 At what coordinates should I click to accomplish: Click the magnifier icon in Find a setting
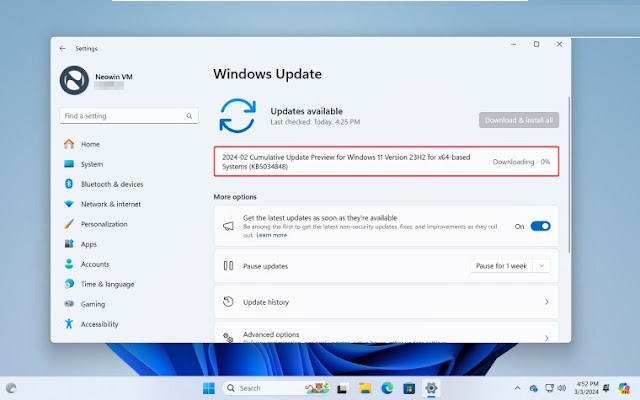click(x=189, y=116)
